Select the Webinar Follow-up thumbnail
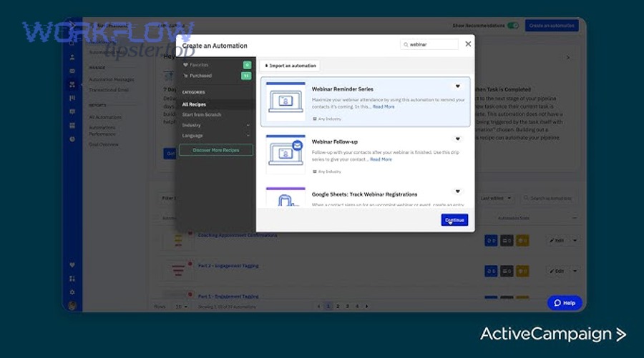Image resolution: width=644 pixels, height=358 pixels. [286, 154]
